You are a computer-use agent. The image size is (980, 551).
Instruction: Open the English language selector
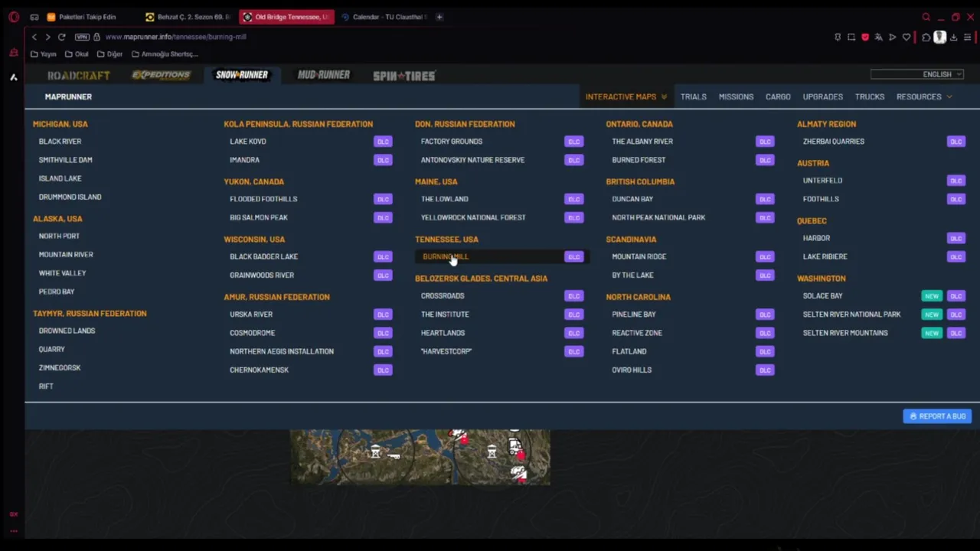[x=917, y=74]
